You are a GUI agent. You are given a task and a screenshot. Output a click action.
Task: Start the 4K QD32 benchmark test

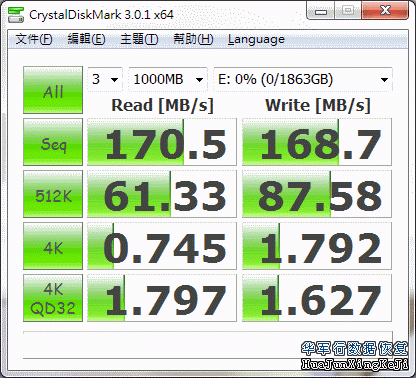(x=53, y=298)
